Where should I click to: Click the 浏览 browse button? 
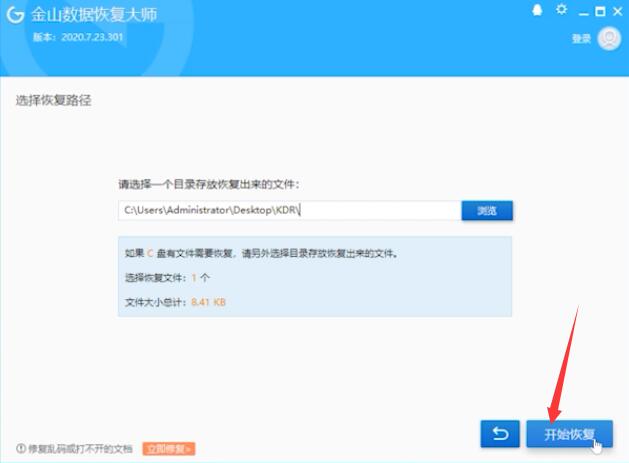(487, 210)
